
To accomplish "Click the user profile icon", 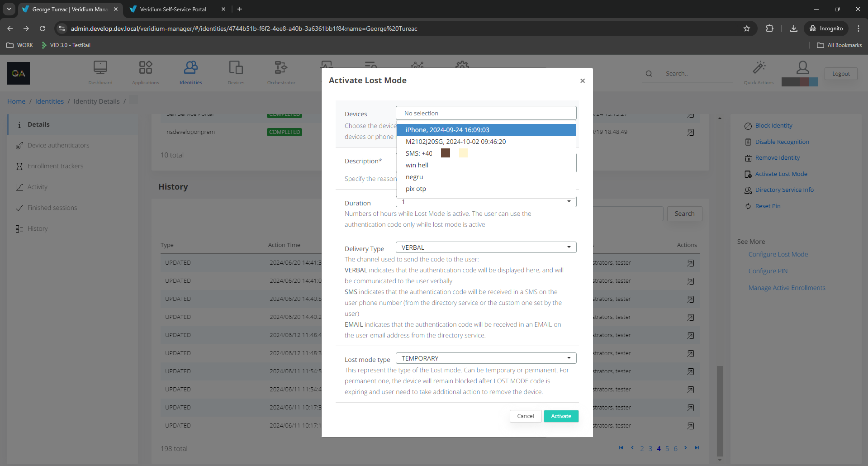I will click(802, 68).
